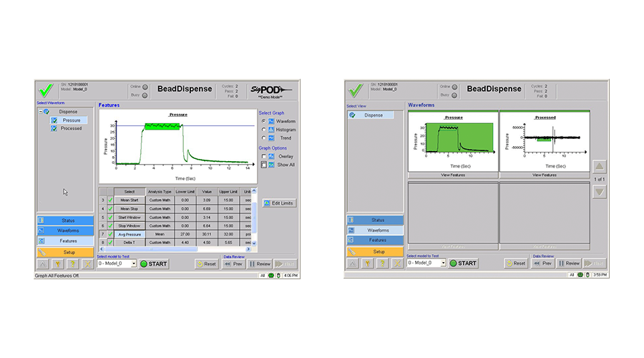Open the model dropdown in right window
This screenshot has width=644, height=358.
pos(442,263)
